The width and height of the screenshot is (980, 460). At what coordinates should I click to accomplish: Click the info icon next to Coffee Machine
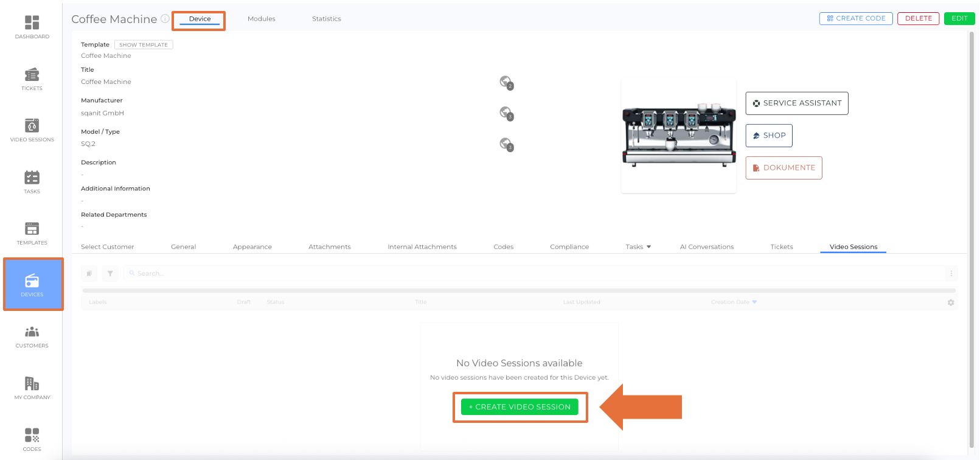165,19
